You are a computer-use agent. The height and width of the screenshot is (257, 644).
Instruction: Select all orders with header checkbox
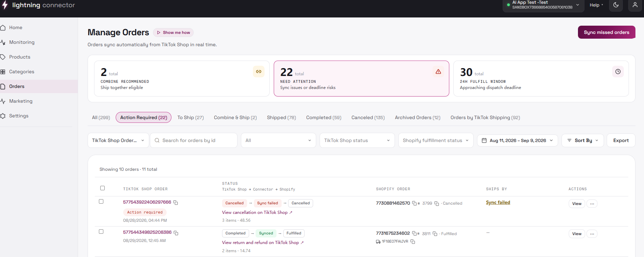[x=102, y=188]
